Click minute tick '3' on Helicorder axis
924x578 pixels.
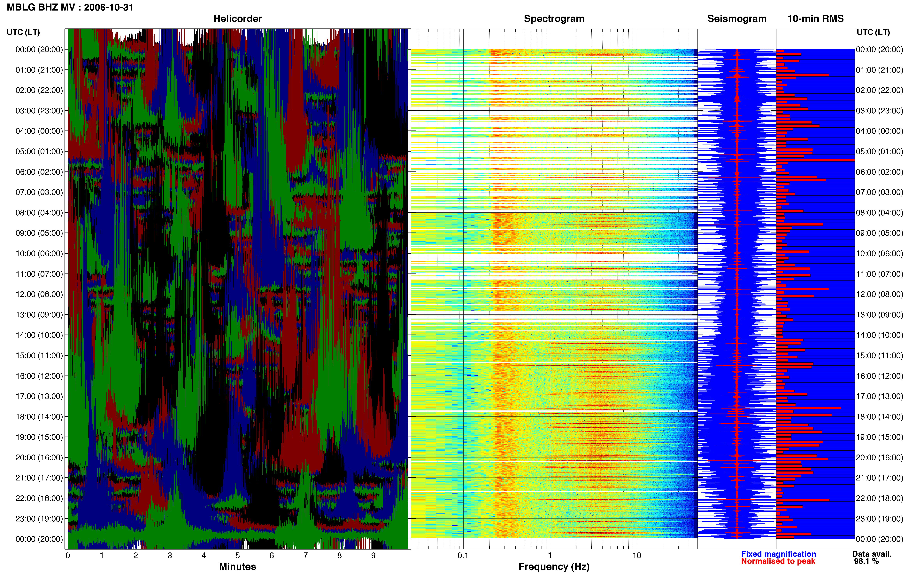click(x=170, y=555)
